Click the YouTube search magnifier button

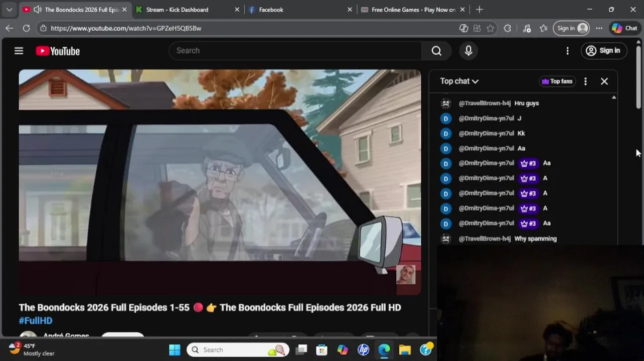point(436,51)
